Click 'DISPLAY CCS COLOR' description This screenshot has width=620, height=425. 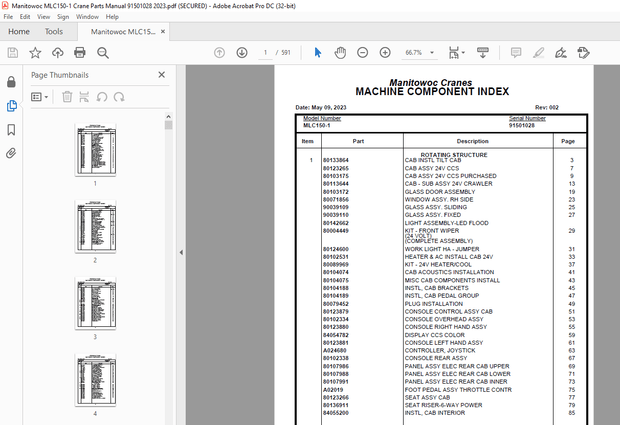(x=435, y=335)
